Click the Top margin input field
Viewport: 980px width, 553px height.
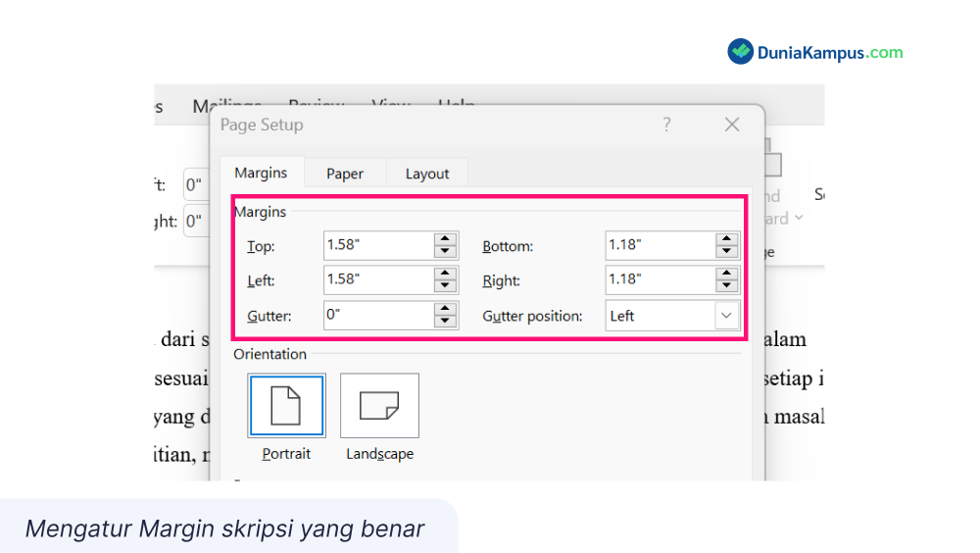(x=378, y=245)
